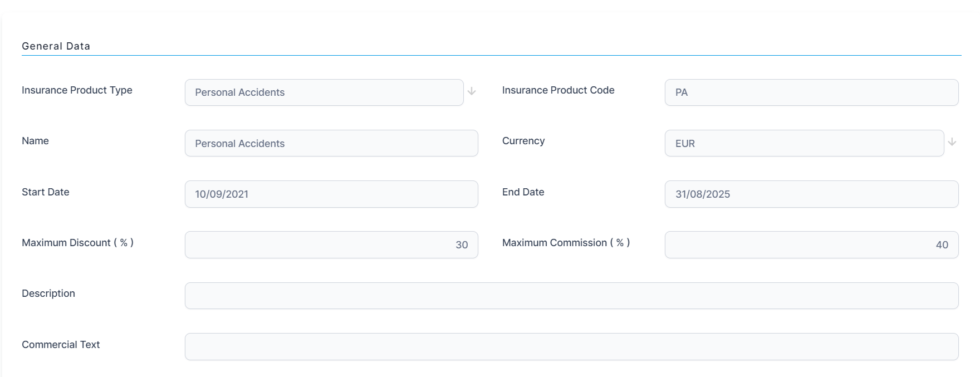
Task: Click the arrow icon beside Insurance Product Type
Action: pyautogui.click(x=472, y=91)
